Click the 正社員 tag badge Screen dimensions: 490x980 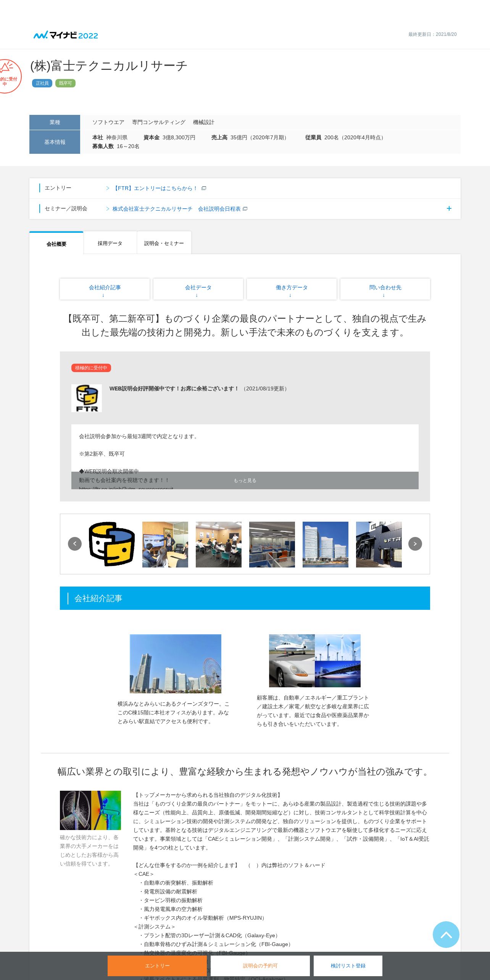pyautogui.click(x=42, y=83)
